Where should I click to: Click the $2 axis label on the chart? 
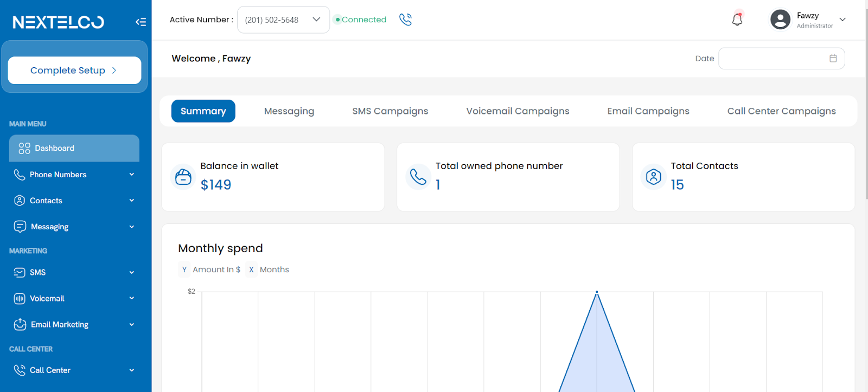point(192,292)
